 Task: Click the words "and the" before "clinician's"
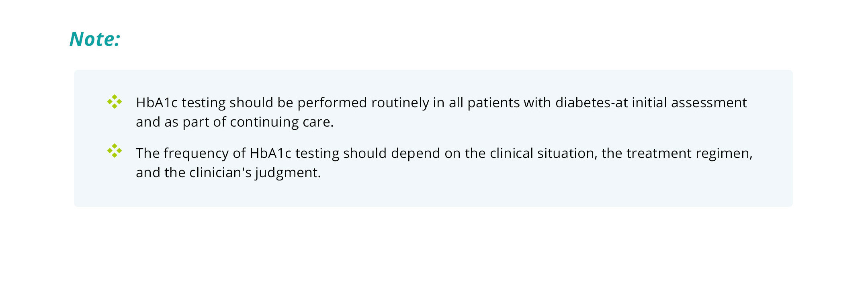tap(160, 173)
